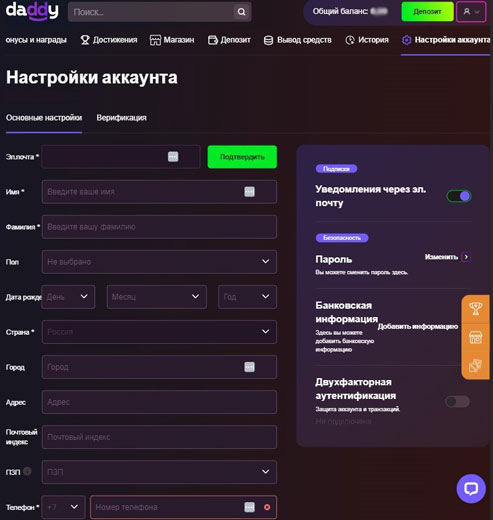The image size is (493, 520).
Task: Click the red error icon in phone field
Action: coord(267,507)
